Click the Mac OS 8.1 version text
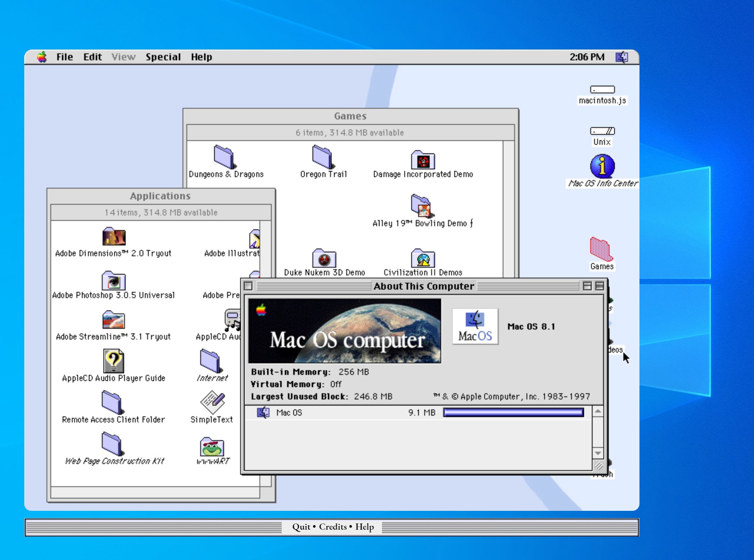Screen dimensions: 754x560 point(531,326)
